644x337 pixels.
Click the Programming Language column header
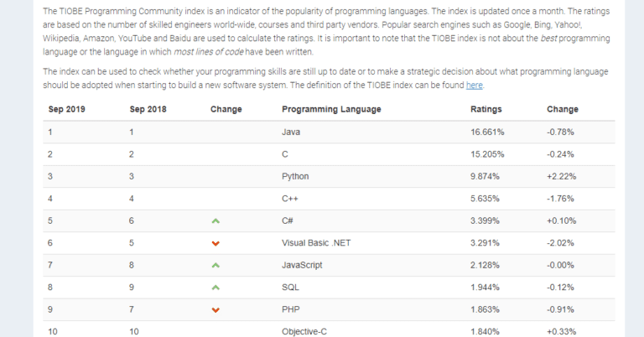pyautogui.click(x=331, y=109)
